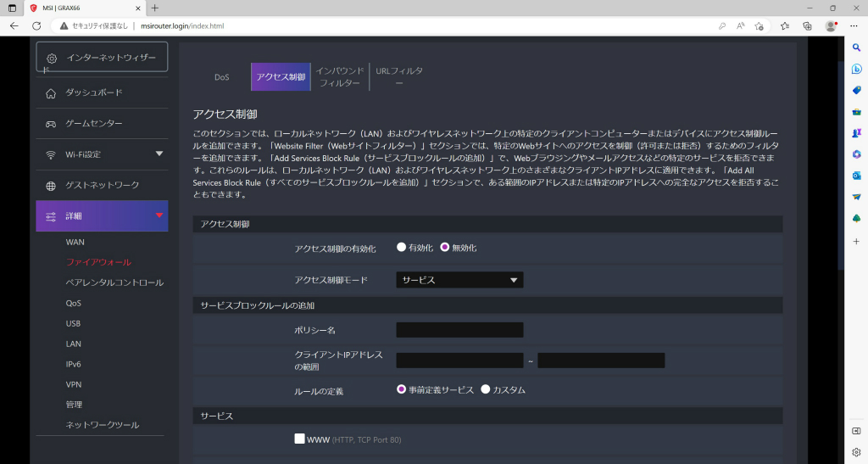Click the Wi-Fi settings signal icon

click(x=51, y=154)
